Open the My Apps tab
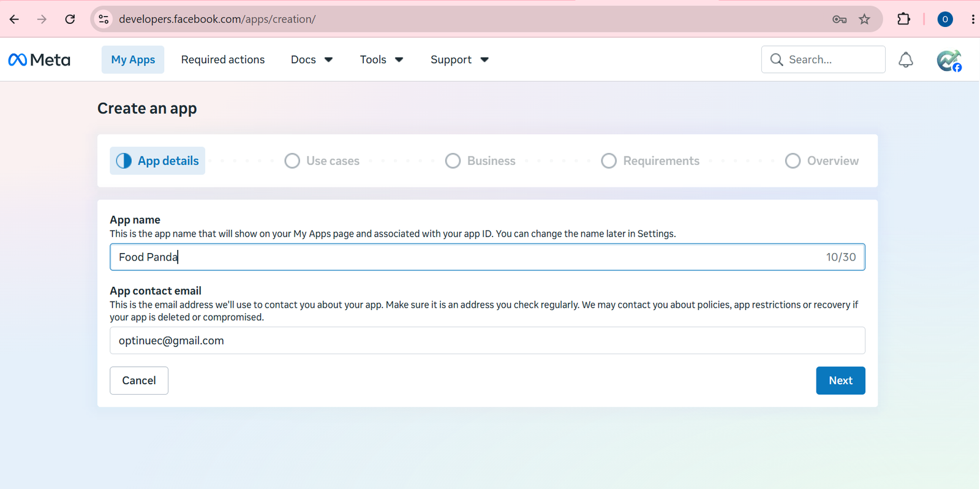 133,59
